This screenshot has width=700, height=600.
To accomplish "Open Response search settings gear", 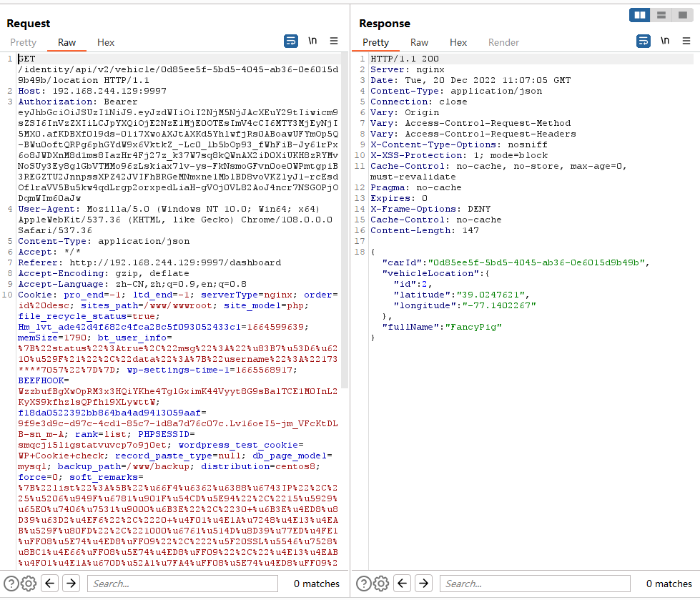I will [381, 584].
